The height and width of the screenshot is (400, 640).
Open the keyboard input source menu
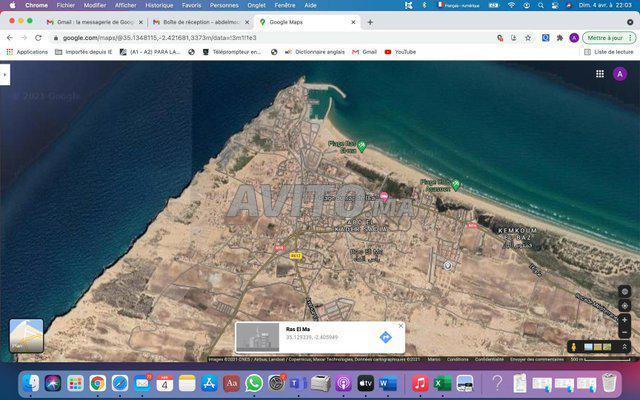point(459,5)
